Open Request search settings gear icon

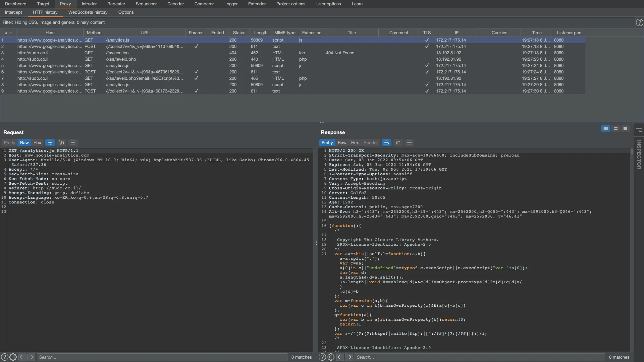13,357
